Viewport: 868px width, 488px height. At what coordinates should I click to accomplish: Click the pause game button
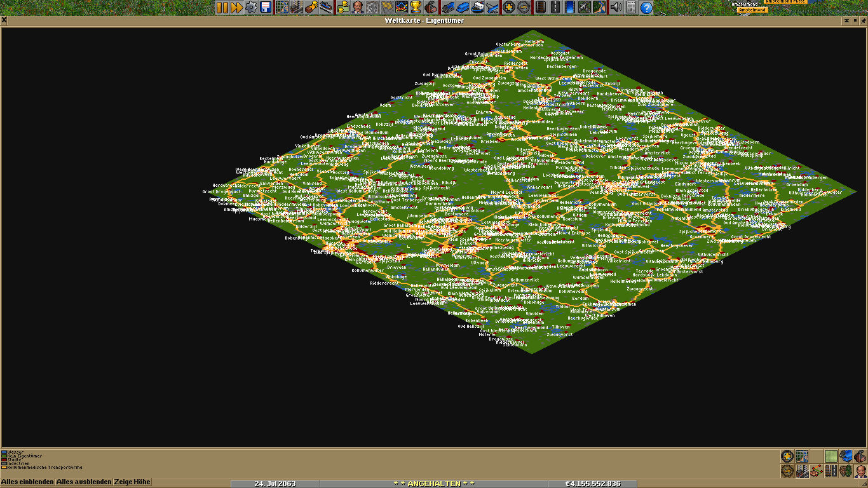click(222, 8)
